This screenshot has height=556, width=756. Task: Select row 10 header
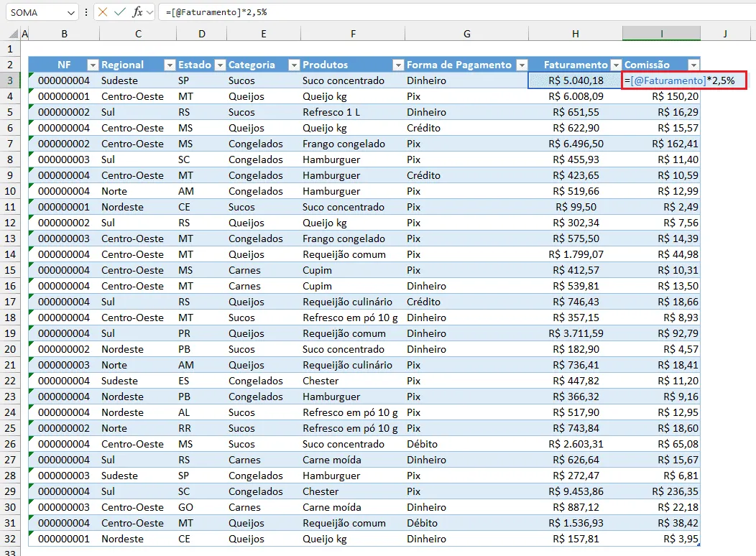click(10, 191)
